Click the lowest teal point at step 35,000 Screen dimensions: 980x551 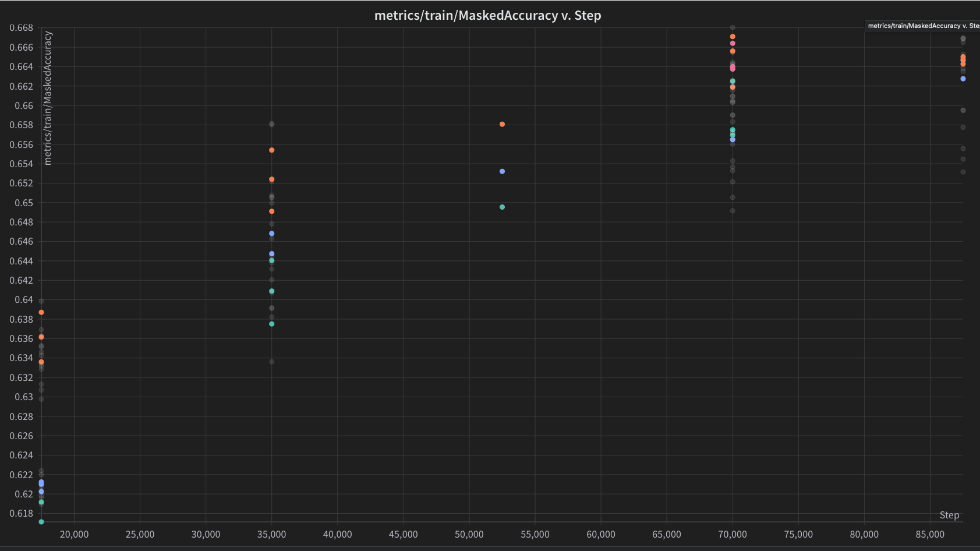point(271,324)
